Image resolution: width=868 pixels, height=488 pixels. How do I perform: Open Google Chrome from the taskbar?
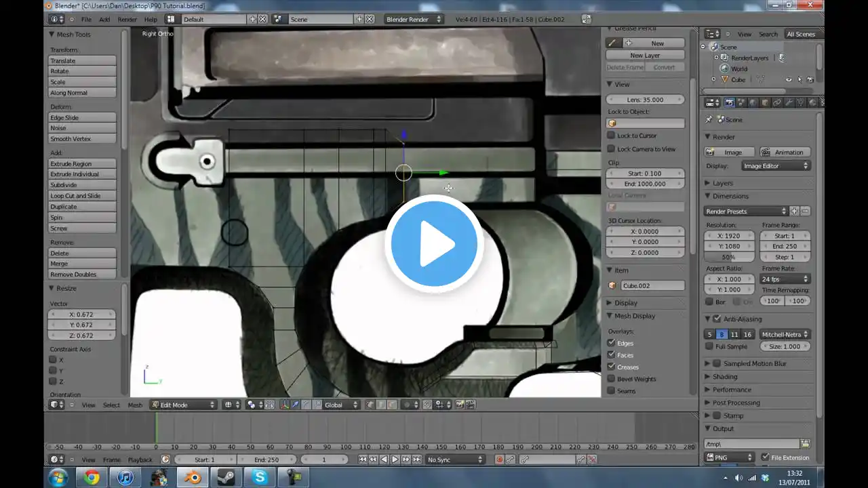pyautogui.click(x=92, y=478)
